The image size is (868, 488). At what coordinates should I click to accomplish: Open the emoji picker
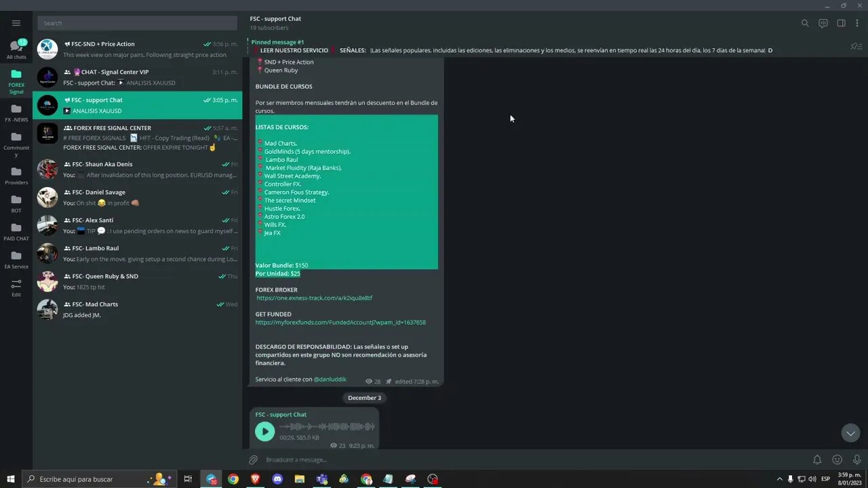837,460
